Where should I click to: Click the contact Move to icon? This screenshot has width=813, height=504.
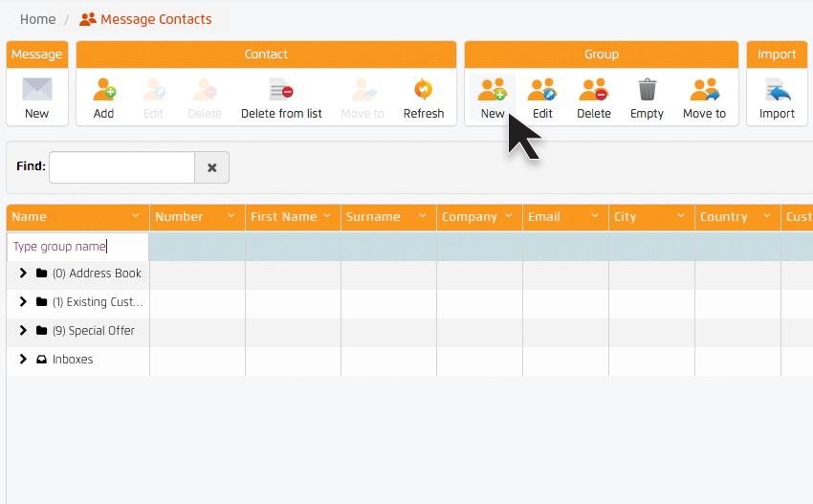(363, 89)
